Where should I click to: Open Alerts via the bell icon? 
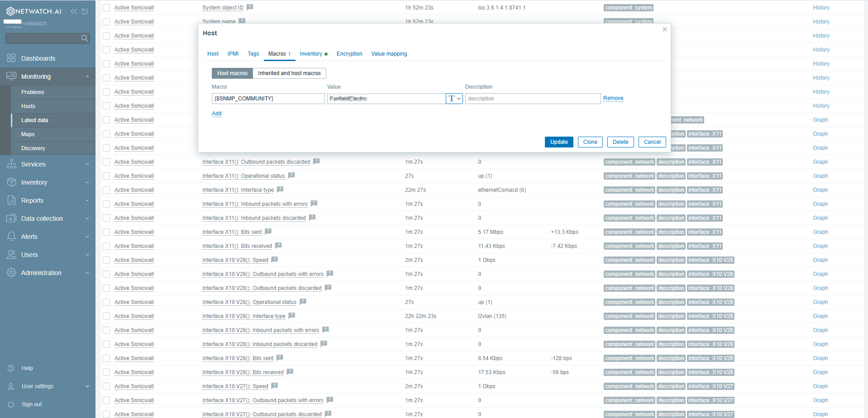pyautogui.click(x=11, y=236)
